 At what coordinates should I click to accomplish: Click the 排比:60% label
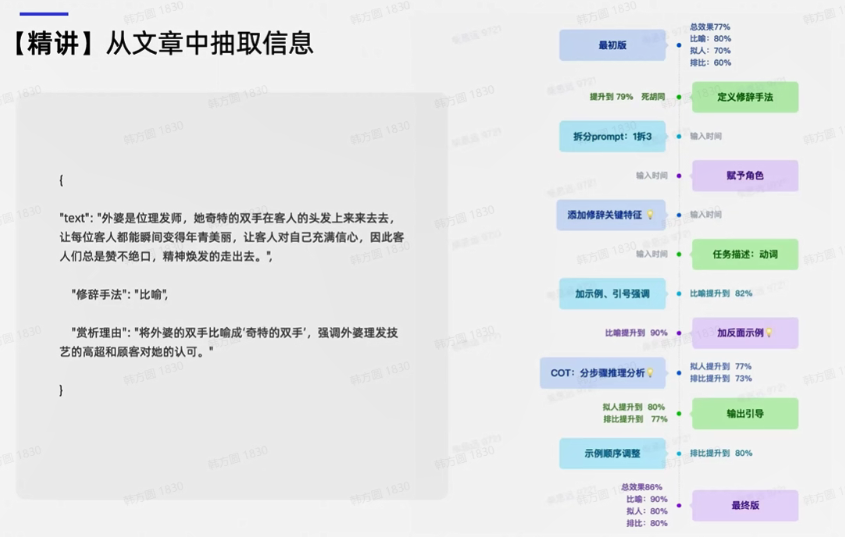coord(710,63)
